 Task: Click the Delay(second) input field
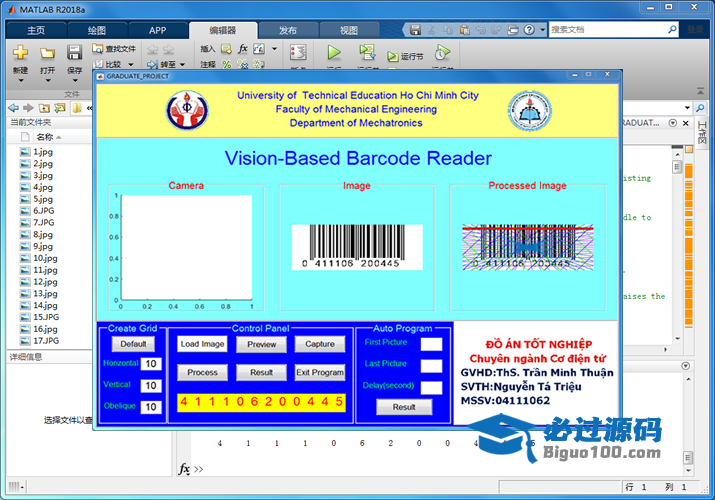(431, 388)
